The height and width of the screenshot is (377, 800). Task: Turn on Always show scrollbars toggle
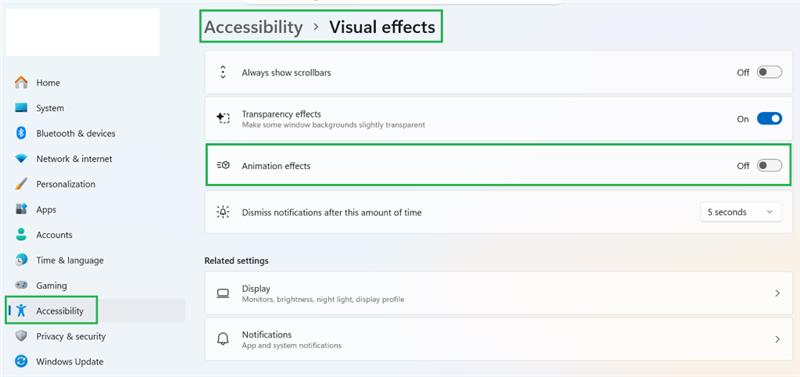tap(769, 72)
